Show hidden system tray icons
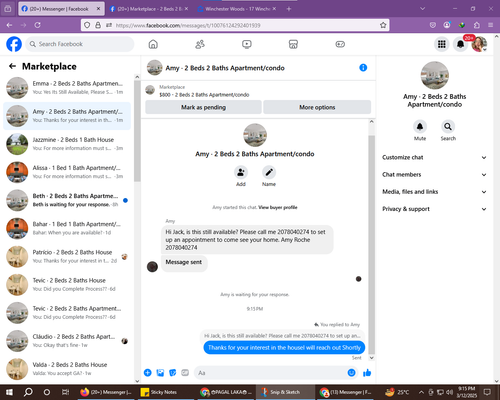This screenshot has width=500, height=400. [421, 392]
